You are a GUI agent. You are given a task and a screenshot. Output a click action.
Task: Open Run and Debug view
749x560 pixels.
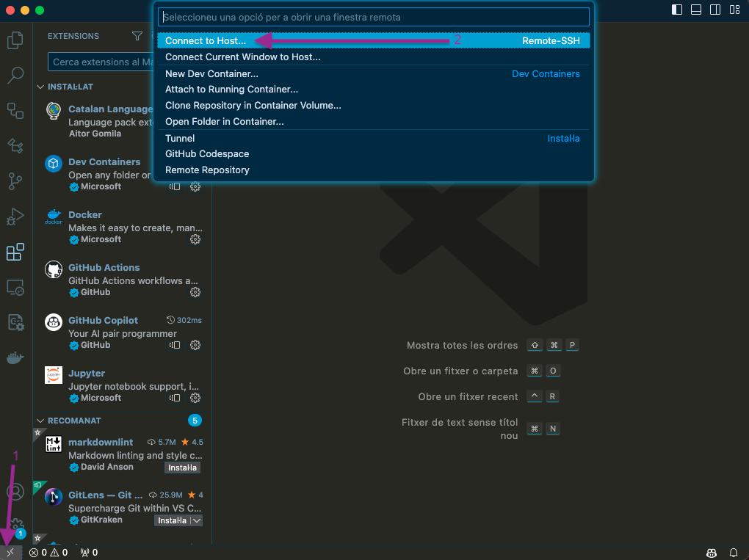coord(15,217)
